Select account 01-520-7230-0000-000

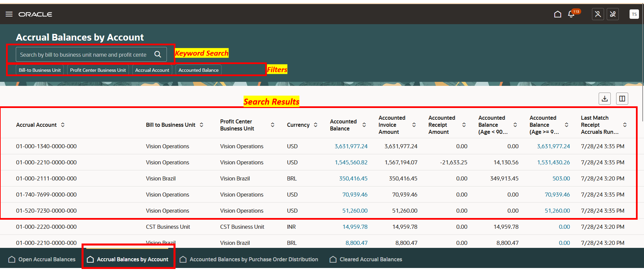(46, 211)
